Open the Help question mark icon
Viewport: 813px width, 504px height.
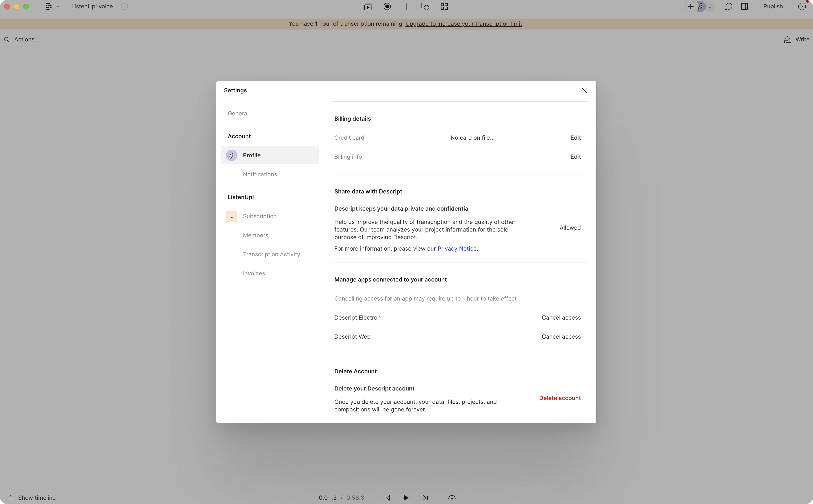pos(802,6)
